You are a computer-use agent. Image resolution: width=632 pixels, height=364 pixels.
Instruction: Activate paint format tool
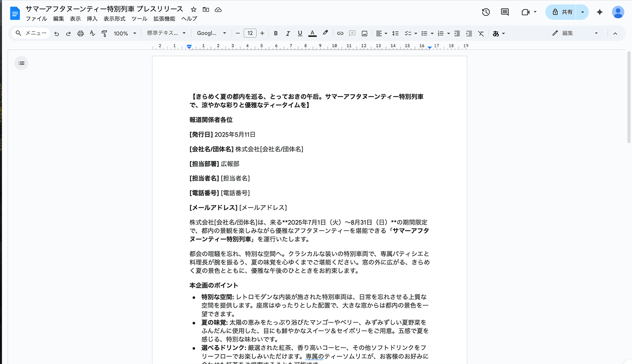(104, 33)
